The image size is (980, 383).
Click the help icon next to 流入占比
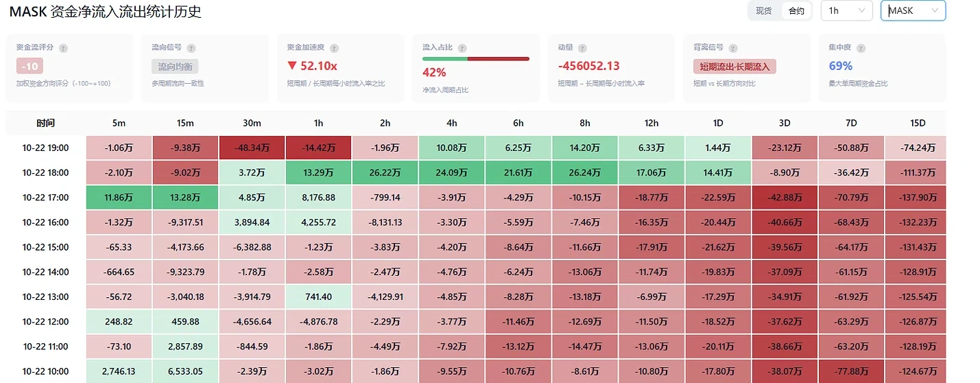tap(462, 48)
